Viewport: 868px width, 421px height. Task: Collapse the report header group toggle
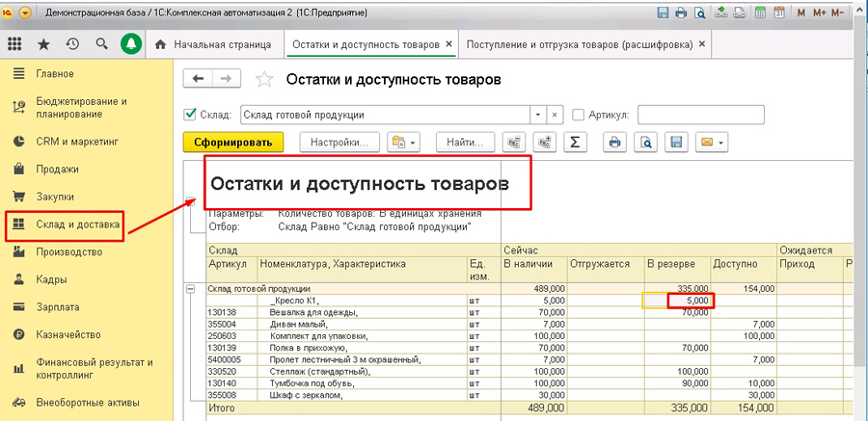192,202
